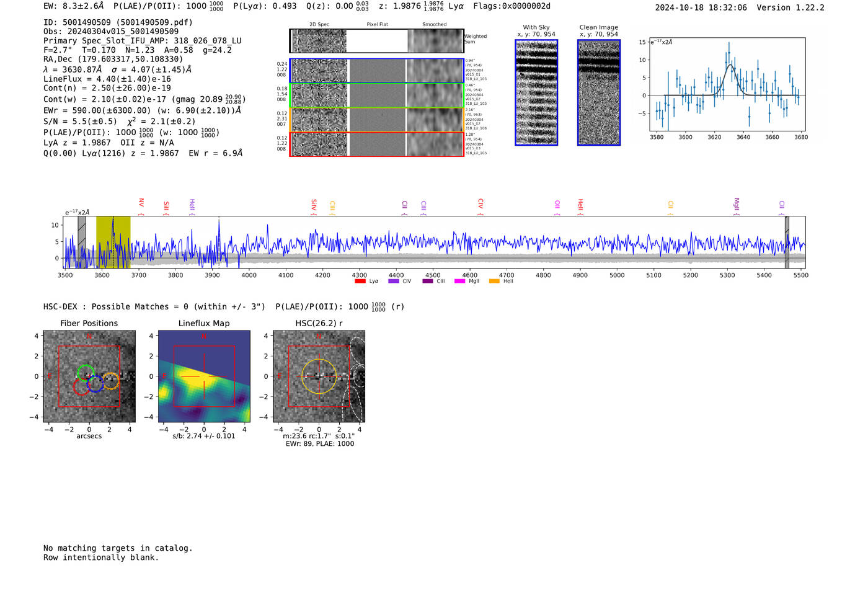Click the 'Pixel Flat' column header

377,25
